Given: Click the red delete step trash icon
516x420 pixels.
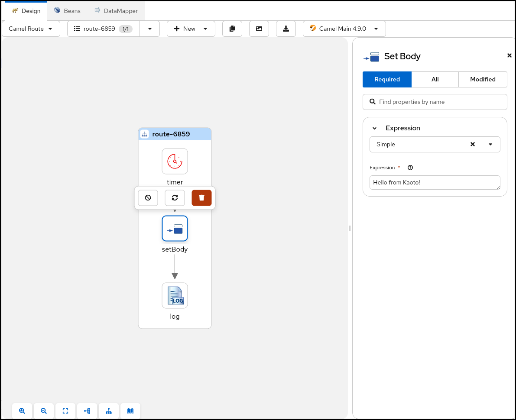Looking at the screenshot, I should pos(201,197).
